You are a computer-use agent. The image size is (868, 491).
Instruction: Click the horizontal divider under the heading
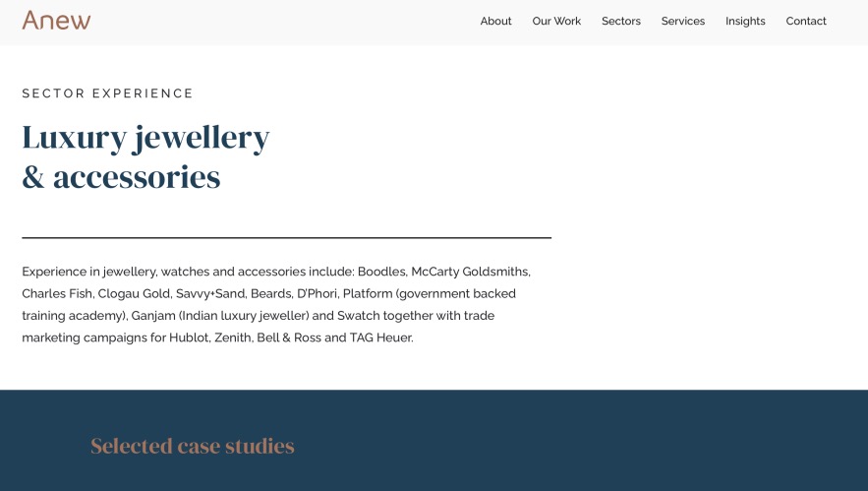tap(286, 237)
